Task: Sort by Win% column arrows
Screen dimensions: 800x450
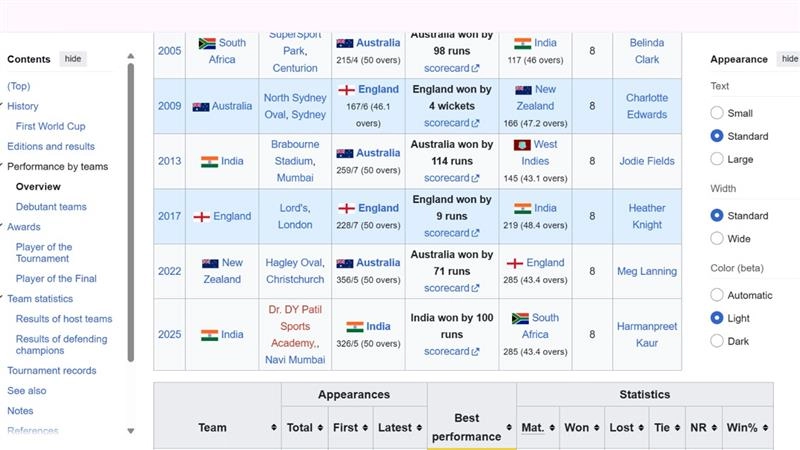Action: click(765, 427)
